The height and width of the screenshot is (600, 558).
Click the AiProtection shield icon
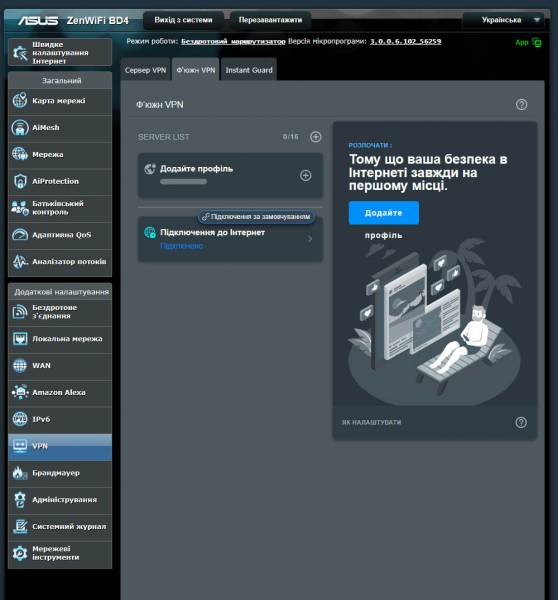[20, 181]
